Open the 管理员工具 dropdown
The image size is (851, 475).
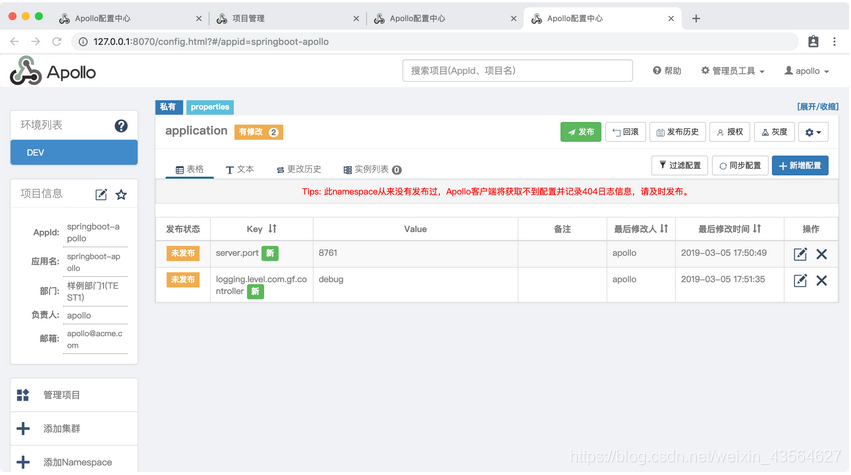pyautogui.click(x=733, y=71)
